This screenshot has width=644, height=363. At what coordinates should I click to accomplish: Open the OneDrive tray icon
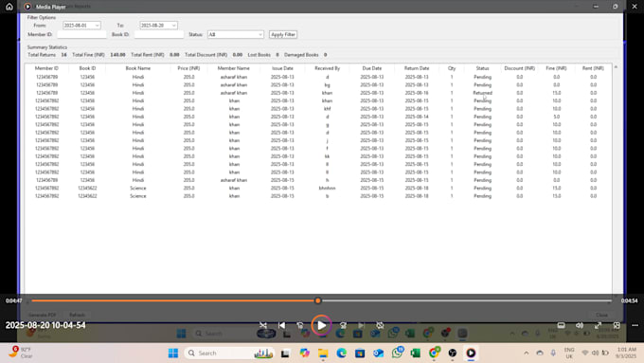tap(540, 354)
